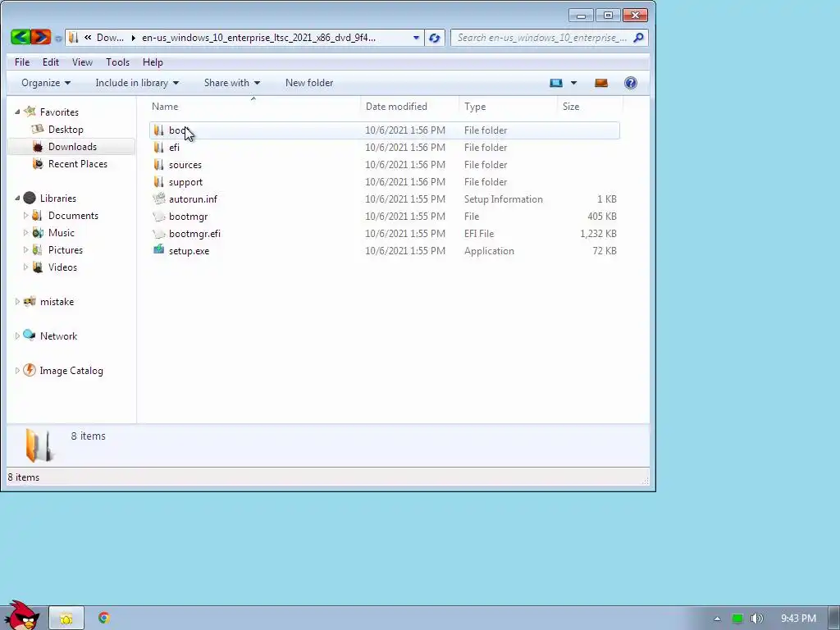Expand the mistake node
Screen dimensions: 840x630
(x=17, y=302)
